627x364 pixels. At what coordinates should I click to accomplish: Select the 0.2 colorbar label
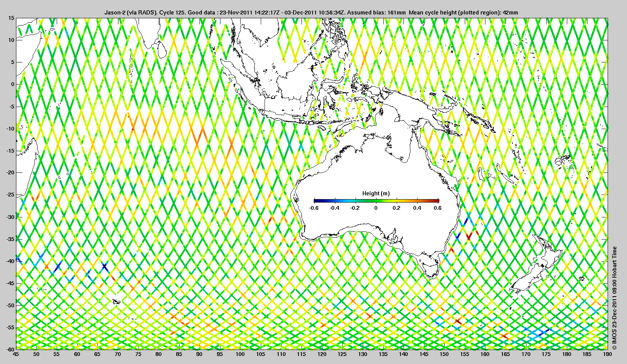click(397, 208)
